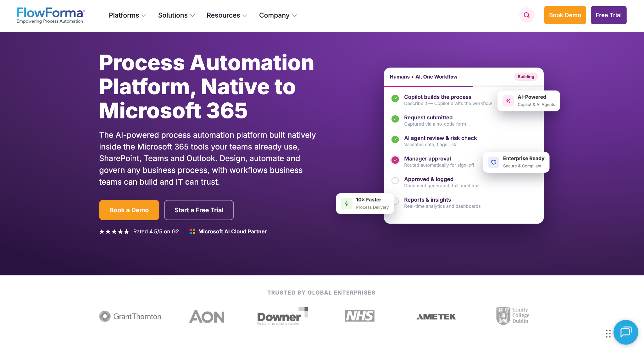Open the Resources menu
This screenshot has height=348, width=644.
click(x=227, y=15)
